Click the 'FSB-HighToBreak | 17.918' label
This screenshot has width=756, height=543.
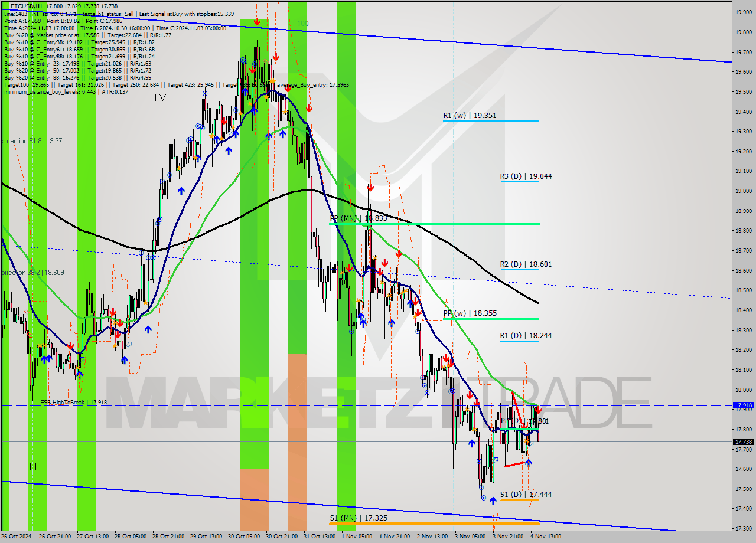[74, 403]
